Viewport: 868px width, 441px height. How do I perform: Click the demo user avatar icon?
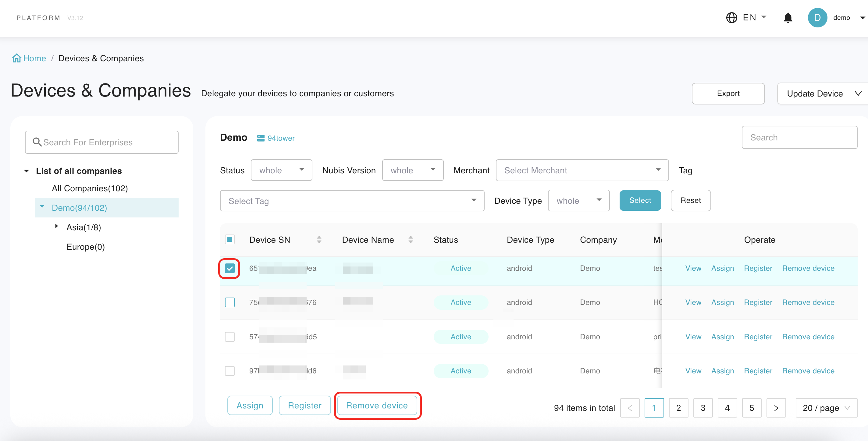click(817, 17)
